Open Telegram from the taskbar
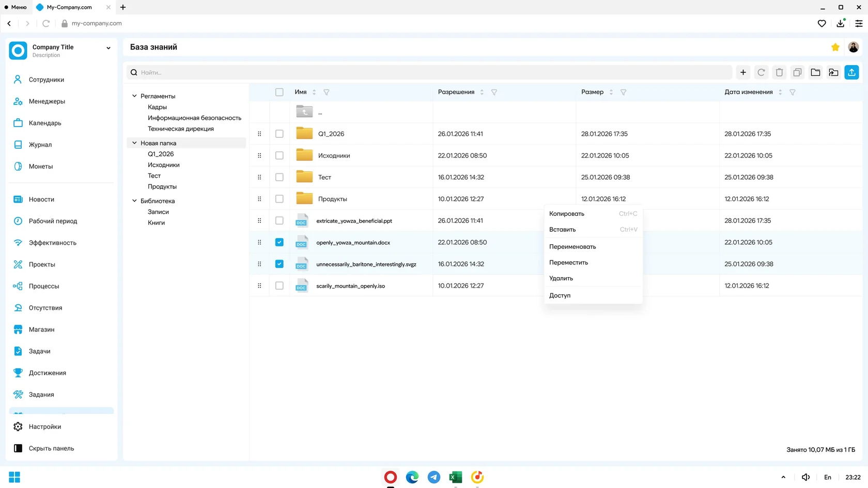The image size is (868, 488). (434, 477)
